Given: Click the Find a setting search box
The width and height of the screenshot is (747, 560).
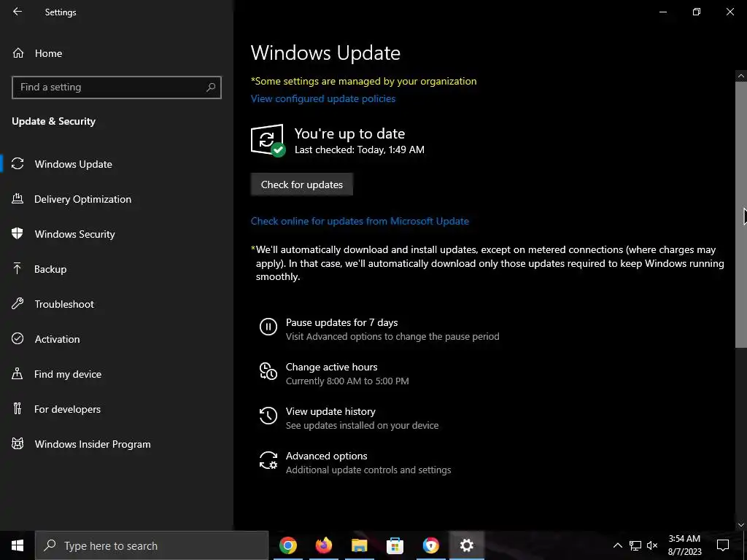Looking at the screenshot, I should 117,87.
